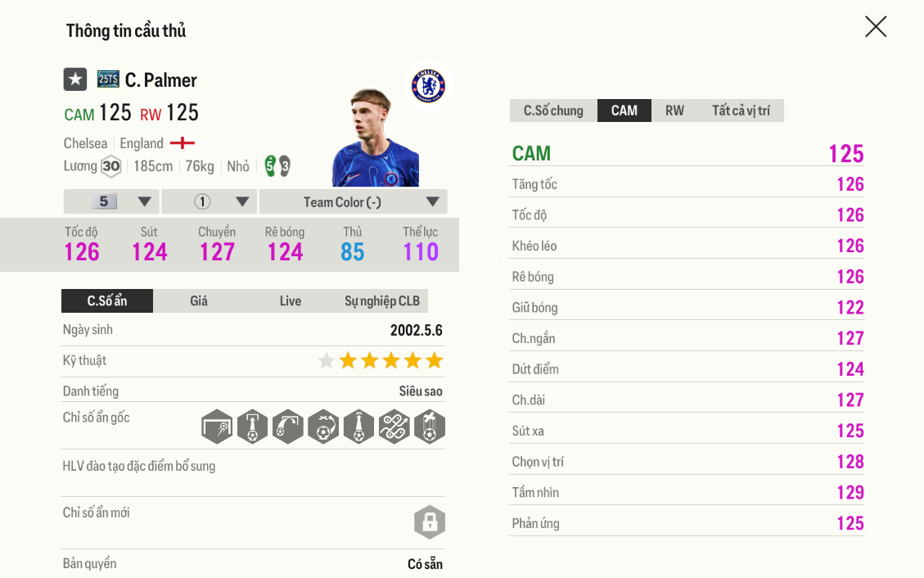924x578 pixels.
Task: Click the England flag icon
Action: (182, 143)
